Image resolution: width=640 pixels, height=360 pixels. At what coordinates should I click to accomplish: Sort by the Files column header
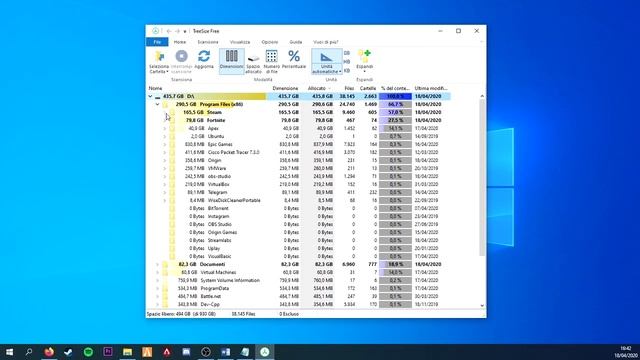click(x=349, y=88)
